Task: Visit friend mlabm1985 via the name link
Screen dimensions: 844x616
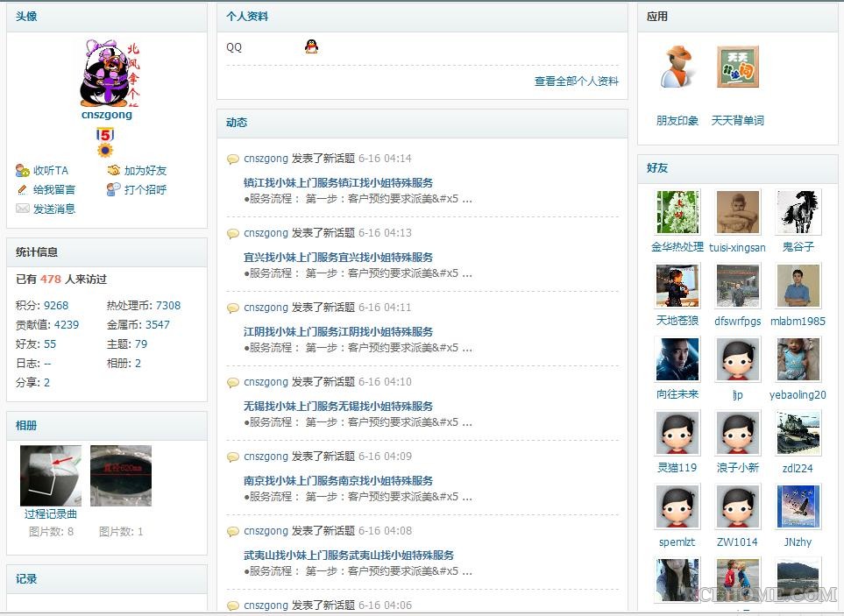Action: [798, 322]
